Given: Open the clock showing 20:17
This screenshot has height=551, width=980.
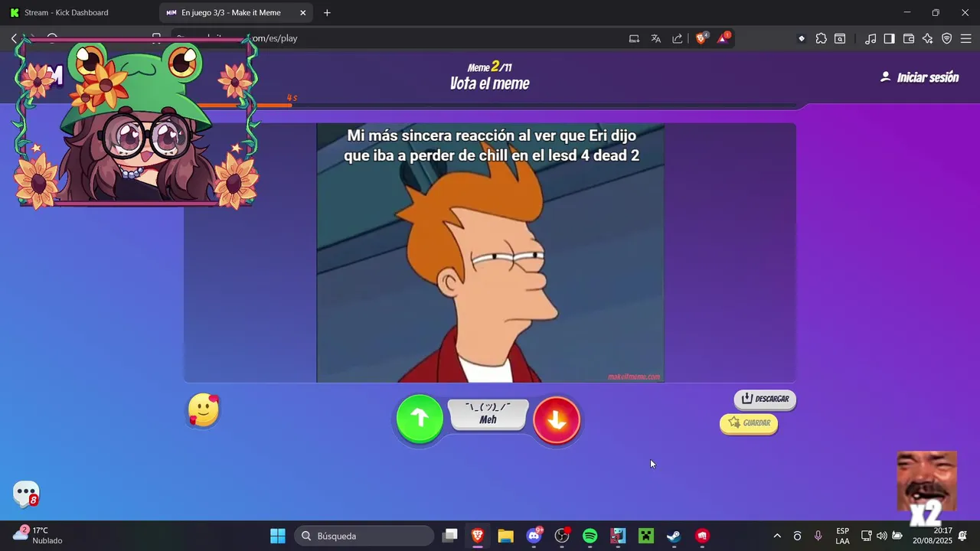Looking at the screenshot, I should click(x=932, y=536).
